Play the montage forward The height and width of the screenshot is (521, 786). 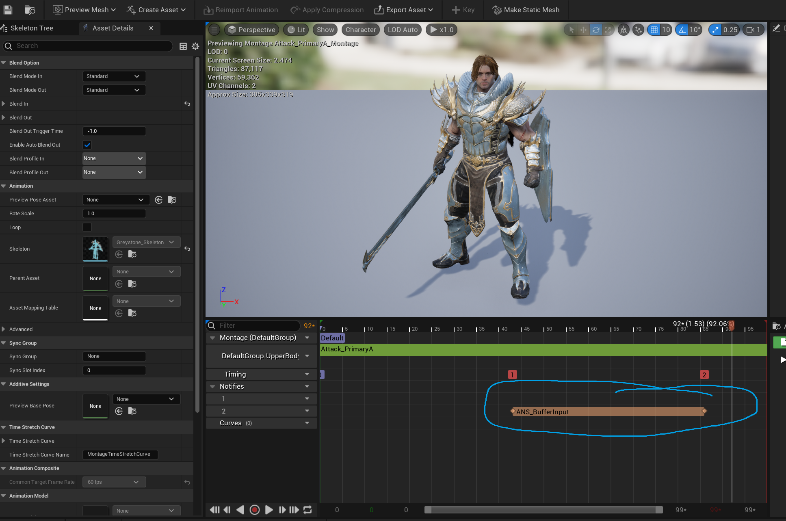[x=269, y=510]
